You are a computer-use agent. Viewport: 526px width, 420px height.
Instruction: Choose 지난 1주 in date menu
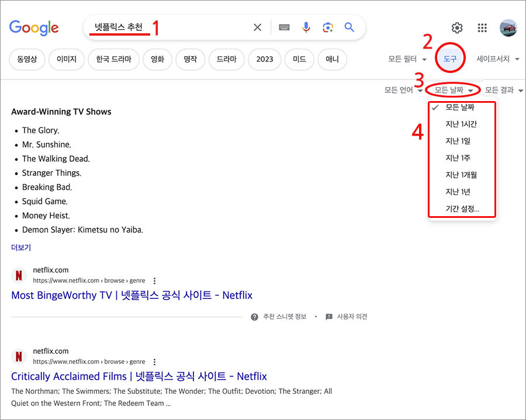pos(462,158)
